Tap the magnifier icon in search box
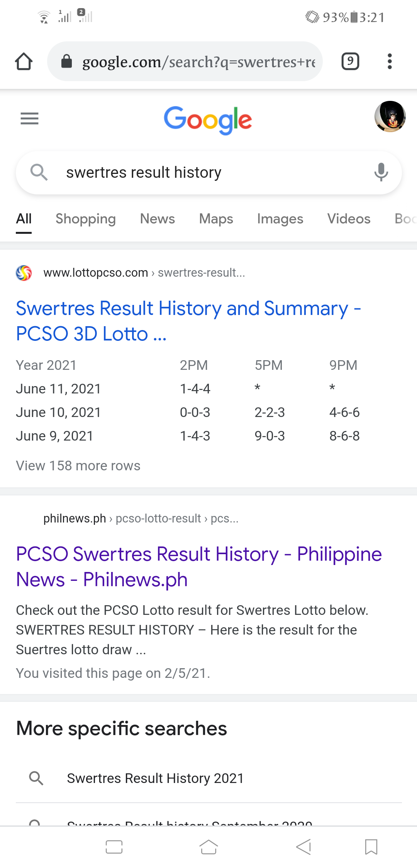 coord(39,172)
